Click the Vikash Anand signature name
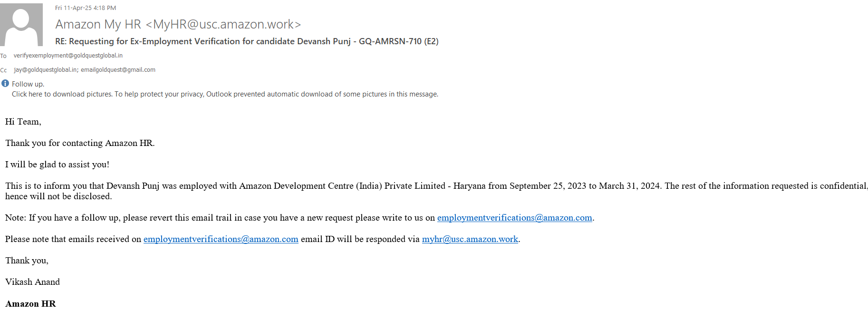868x320 pixels. pos(32,282)
